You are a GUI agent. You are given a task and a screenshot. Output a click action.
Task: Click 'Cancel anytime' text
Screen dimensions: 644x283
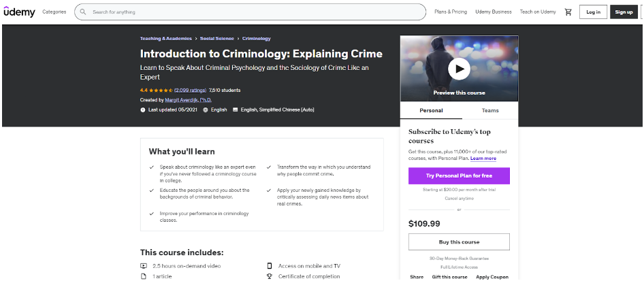[459, 199]
